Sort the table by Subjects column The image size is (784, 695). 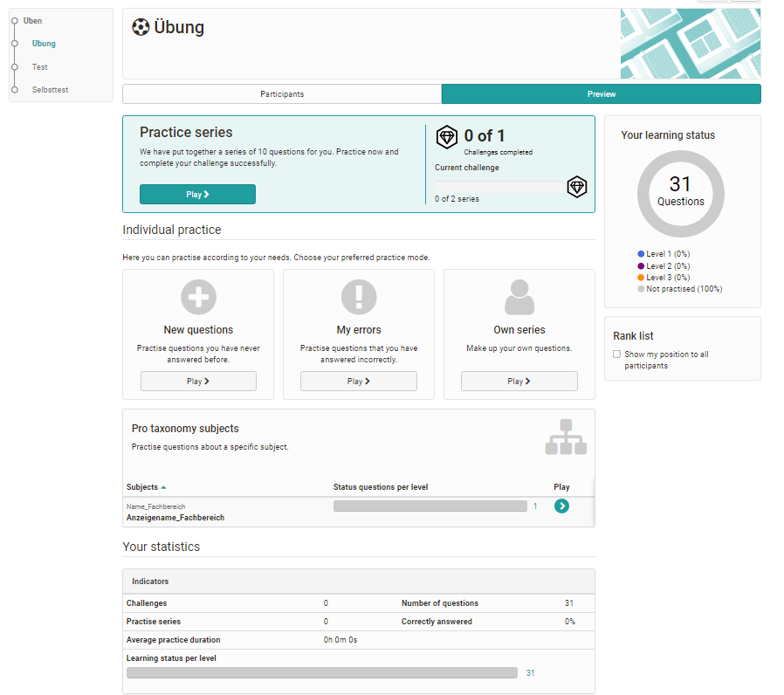click(x=142, y=487)
